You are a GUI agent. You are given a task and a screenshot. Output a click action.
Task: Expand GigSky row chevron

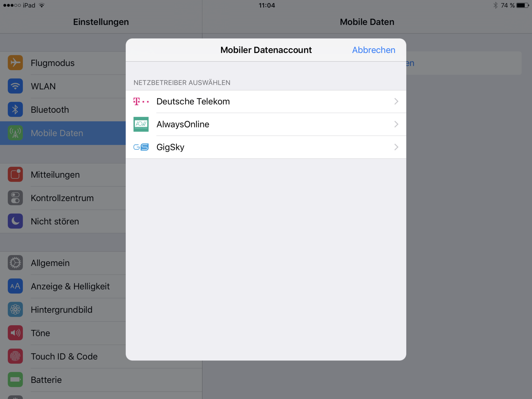pos(396,147)
